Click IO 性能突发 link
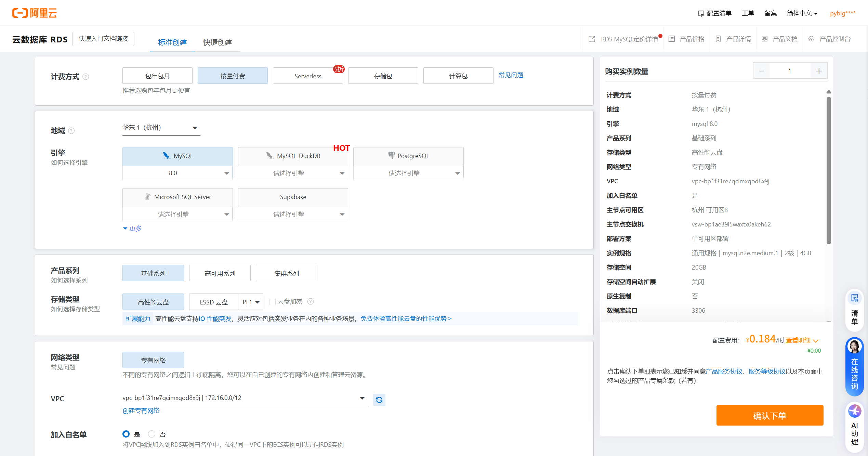The height and width of the screenshot is (456, 868). tap(215, 318)
